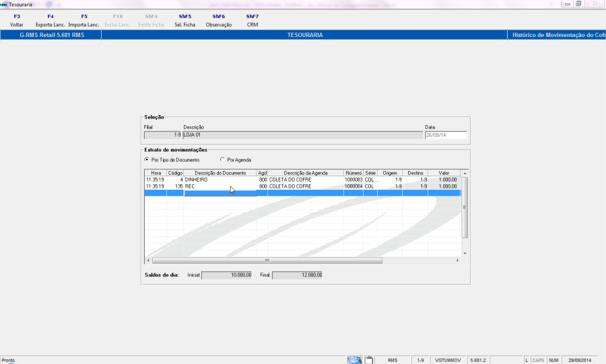Launch ShF7 CRM
This screenshot has width=606, height=364.
(x=252, y=20)
